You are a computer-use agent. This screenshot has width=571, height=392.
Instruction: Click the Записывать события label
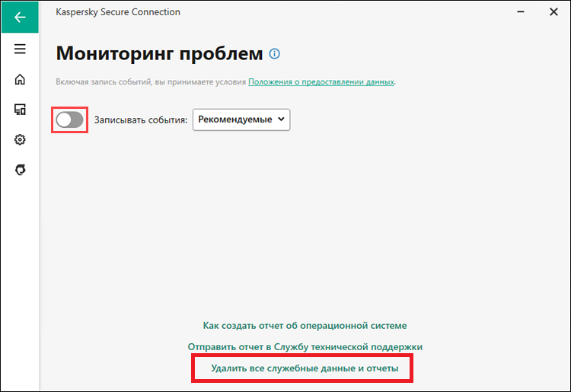[141, 120]
